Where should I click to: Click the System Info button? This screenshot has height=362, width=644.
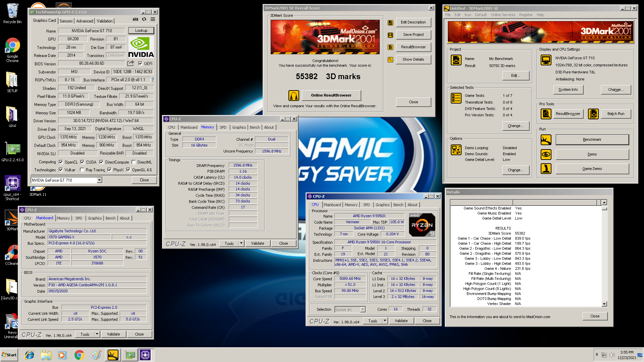pos(568,89)
